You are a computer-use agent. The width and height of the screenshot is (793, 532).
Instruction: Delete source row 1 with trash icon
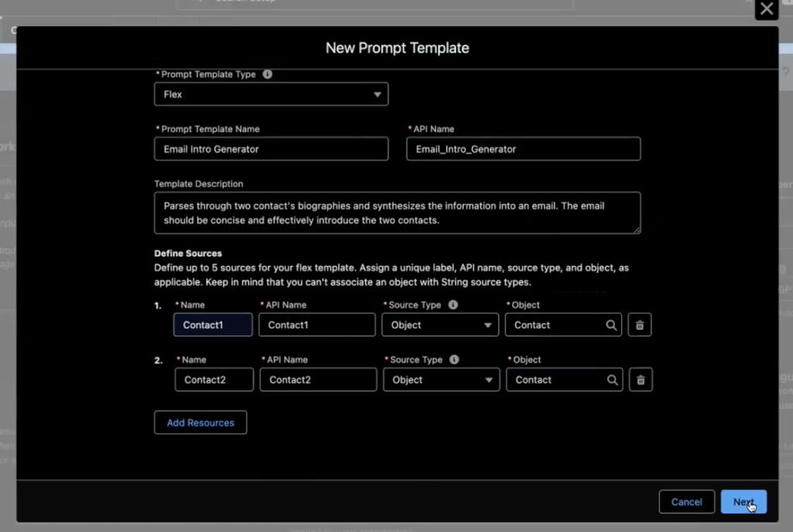click(640, 325)
